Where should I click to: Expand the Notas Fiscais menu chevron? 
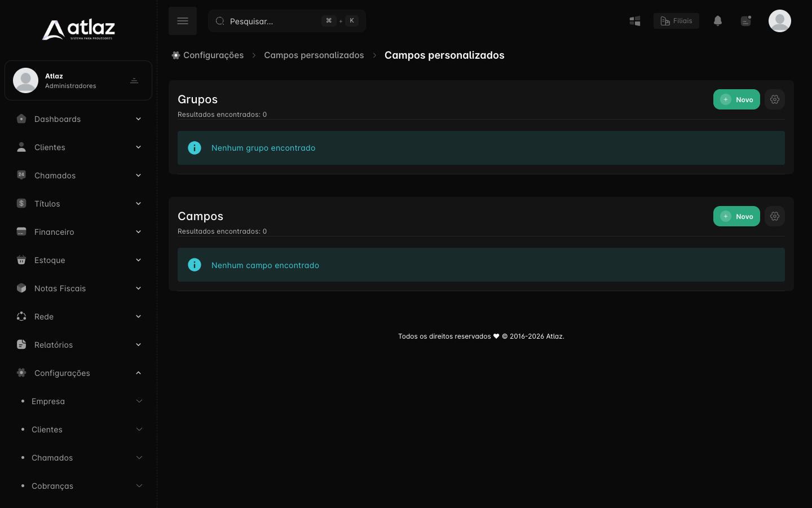click(138, 288)
